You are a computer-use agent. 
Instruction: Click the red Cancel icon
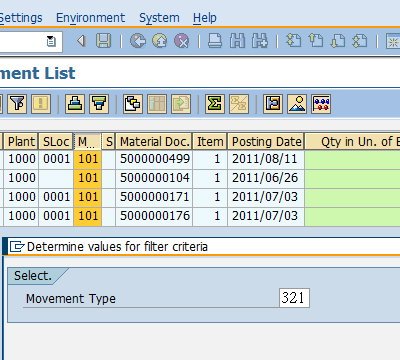[x=182, y=41]
